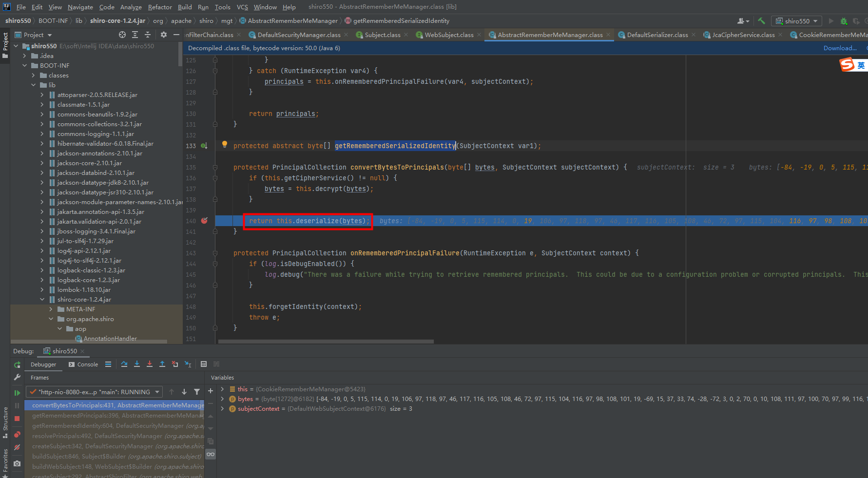Open the VCS menu
Viewport: 868px width, 478px height.
242,7
